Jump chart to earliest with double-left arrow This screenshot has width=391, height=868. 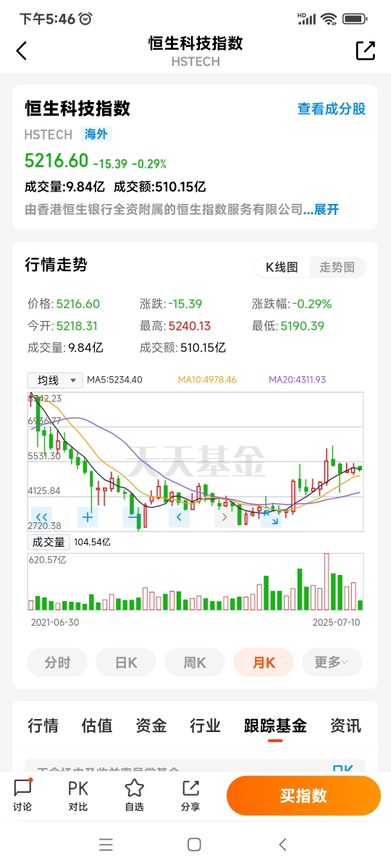coord(42,517)
